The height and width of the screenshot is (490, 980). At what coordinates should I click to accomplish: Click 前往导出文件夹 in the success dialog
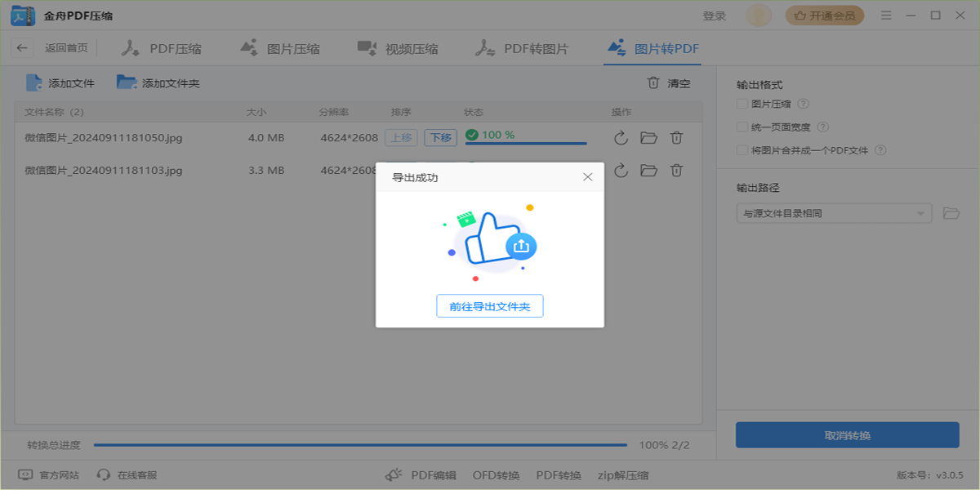pyautogui.click(x=490, y=305)
